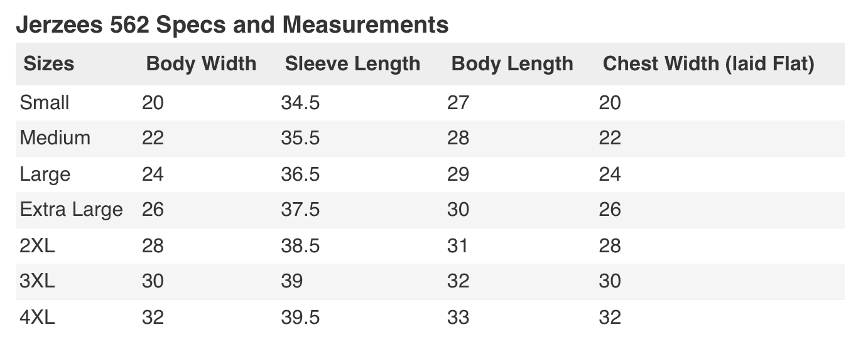Image resolution: width=868 pixels, height=359 pixels.
Task: Click the 39.5 sleeve length value
Action: tap(300, 317)
